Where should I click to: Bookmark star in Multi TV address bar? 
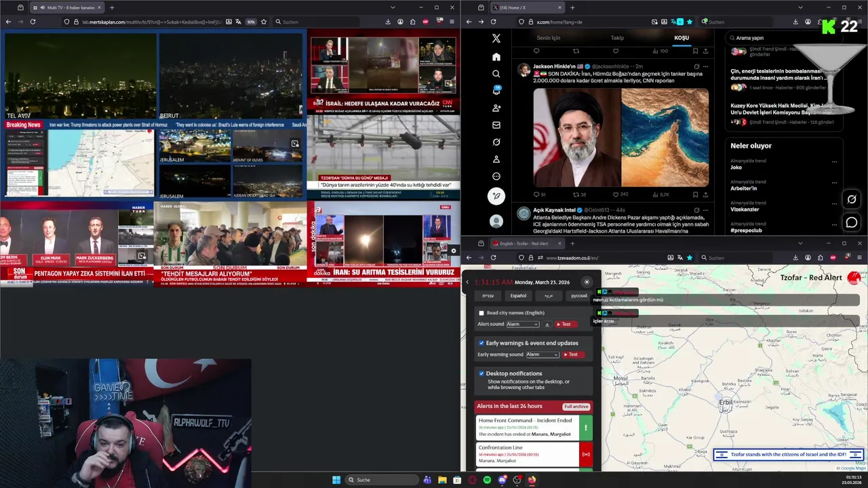tap(264, 22)
